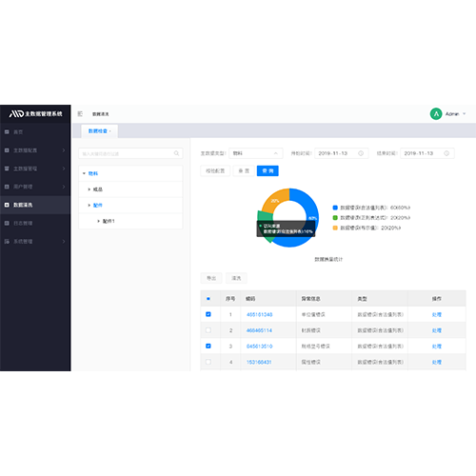Click the tree keyword search input field
Viewport: 476px width, 476px height.
pos(130,153)
